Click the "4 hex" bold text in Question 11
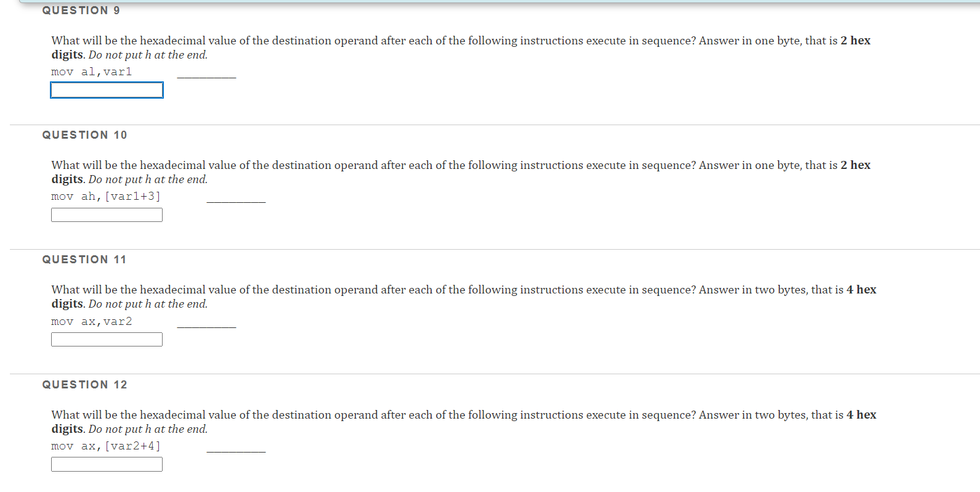Viewport: 980px width, 492px height. click(x=861, y=290)
